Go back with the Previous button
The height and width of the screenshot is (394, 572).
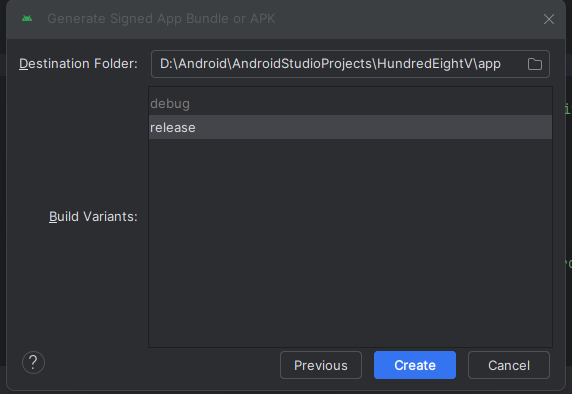pos(321,365)
